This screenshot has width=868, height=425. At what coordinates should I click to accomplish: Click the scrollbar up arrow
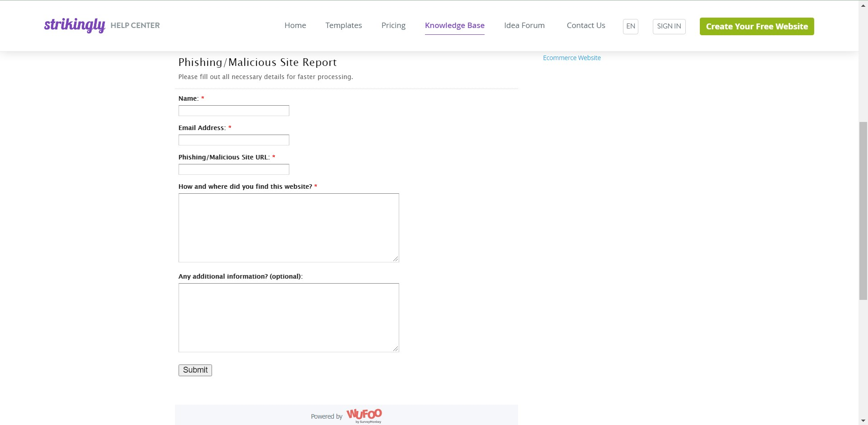(x=864, y=5)
